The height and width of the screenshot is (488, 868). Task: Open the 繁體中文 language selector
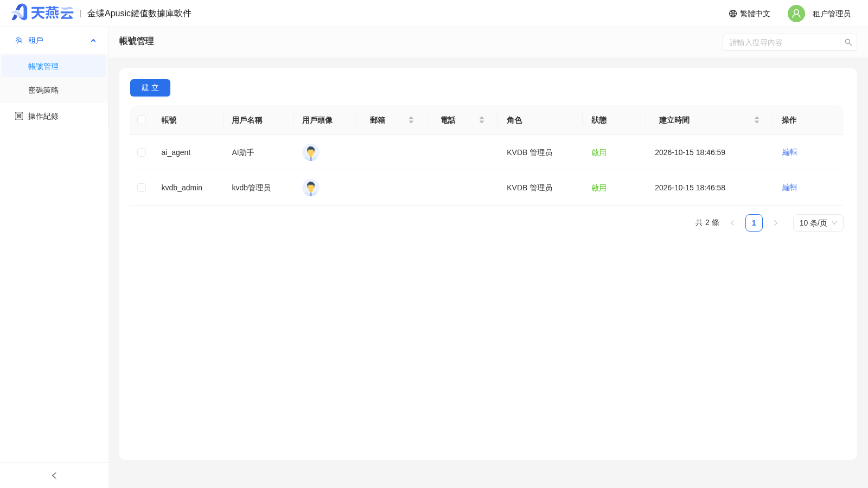pyautogui.click(x=750, y=14)
